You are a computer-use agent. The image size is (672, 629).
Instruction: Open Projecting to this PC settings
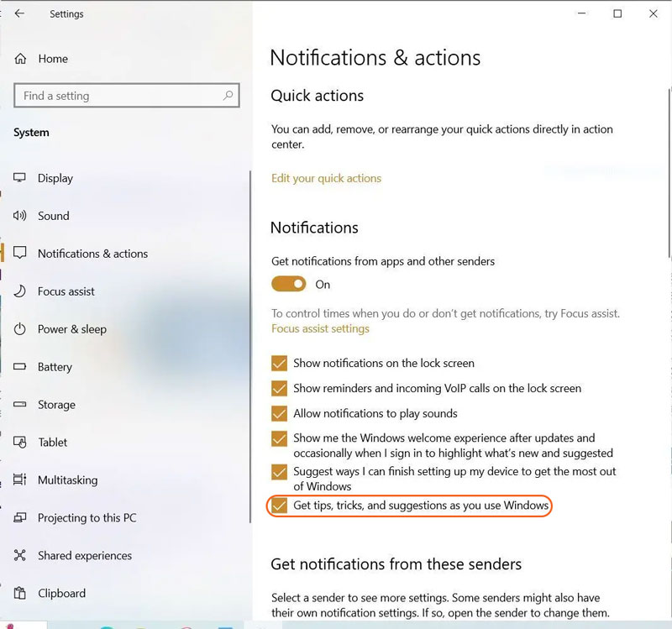pyautogui.click(x=87, y=517)
